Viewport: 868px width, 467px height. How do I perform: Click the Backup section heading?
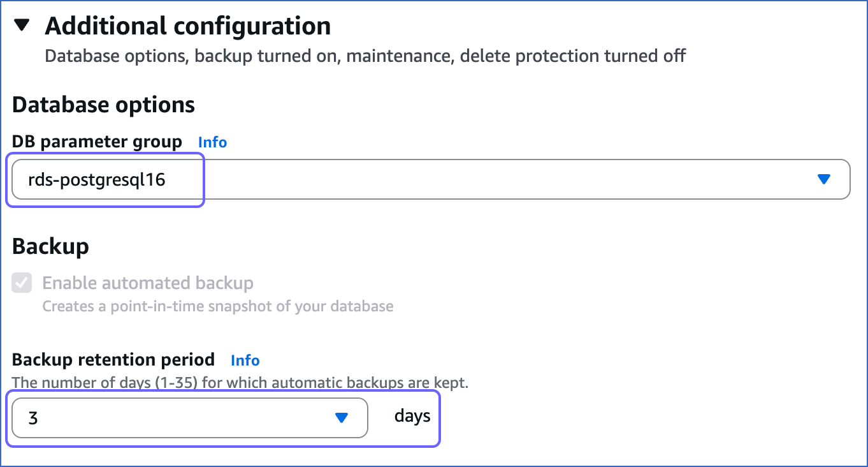(x=50, y=246)
